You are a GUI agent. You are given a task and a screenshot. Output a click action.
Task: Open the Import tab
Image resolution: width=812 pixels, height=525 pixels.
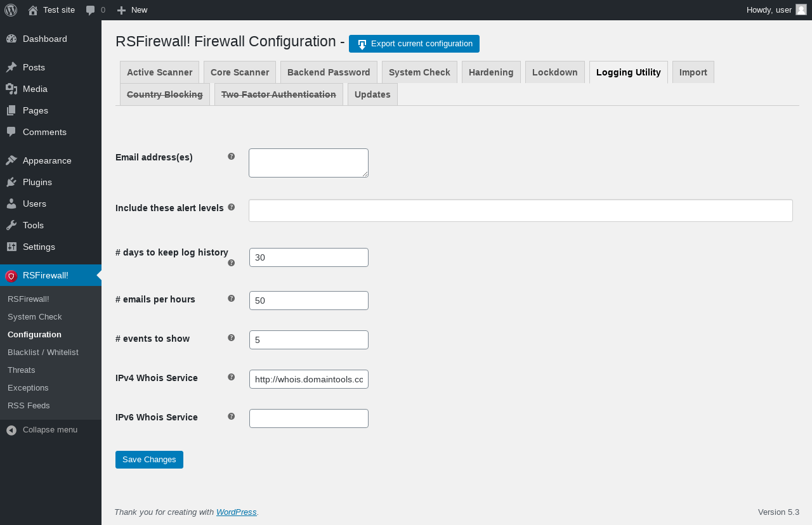point(693,72)
